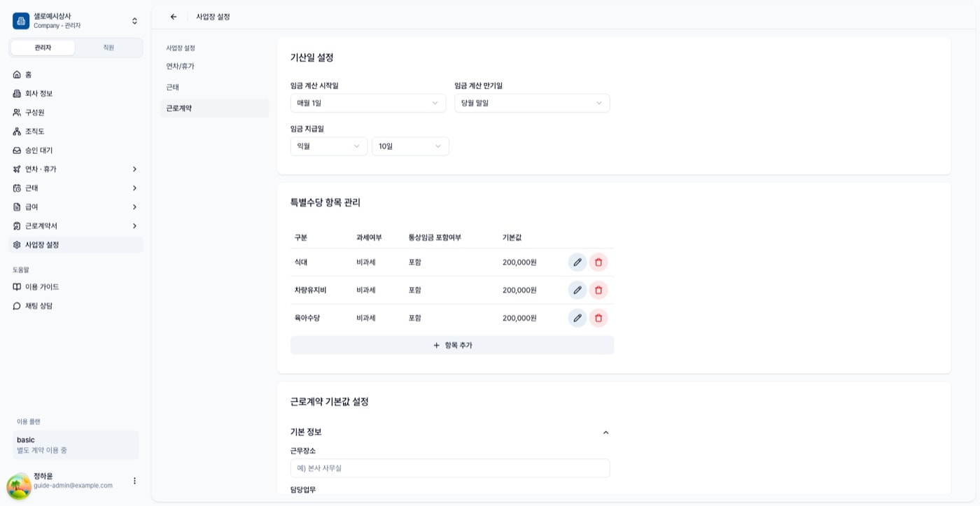Switch to 관리자 mode tab

pos(43,48)
